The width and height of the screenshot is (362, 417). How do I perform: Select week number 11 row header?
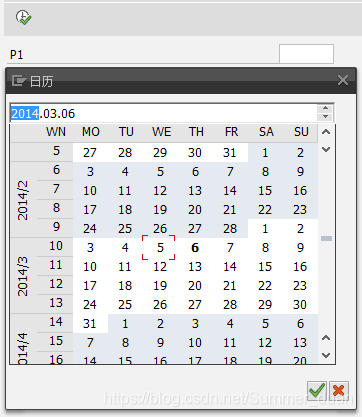55,265
